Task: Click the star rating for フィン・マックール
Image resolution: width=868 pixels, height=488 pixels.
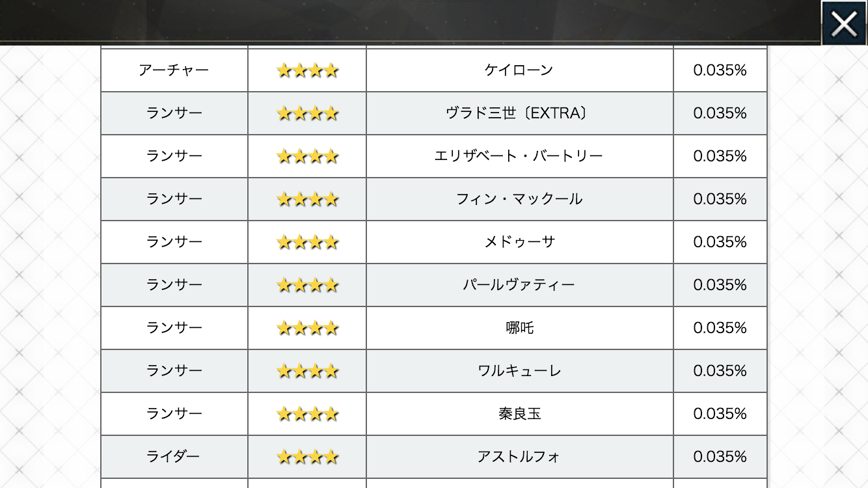Action: (307, 199)
